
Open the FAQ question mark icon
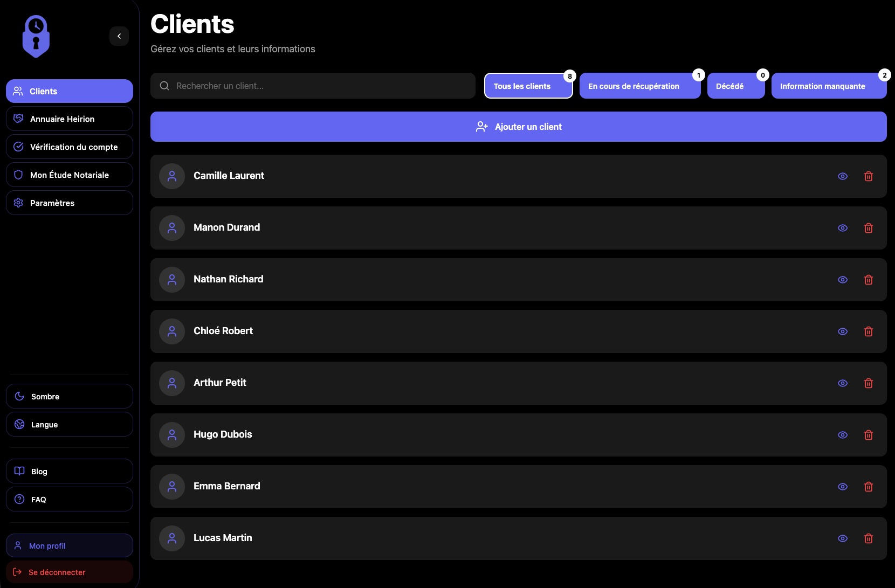[x=18, y=499]
